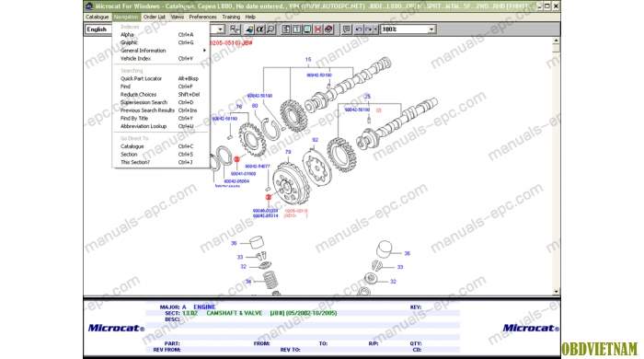Click part number 90042-54077 label

click(x=257, y=167)
